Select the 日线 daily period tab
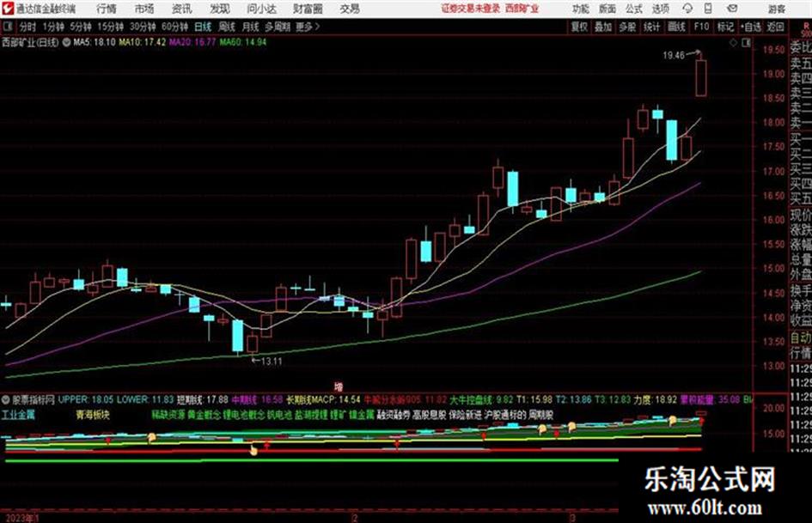The width and height of the screenshot is (812, 523). click(x=203, y=27)
